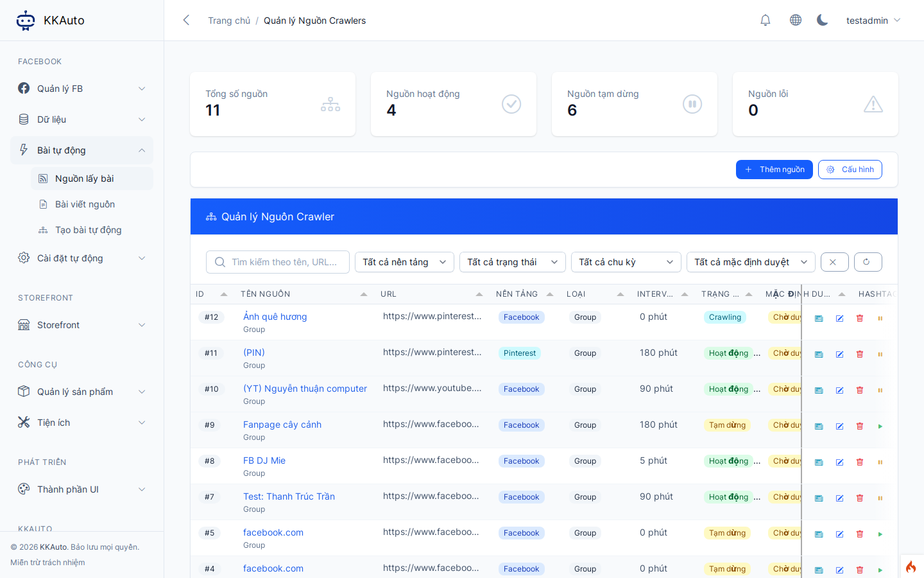The width and height of the screenshot is (924, 578).
Task: Open Fanpage cây cảnh source link
Action: point(282,425)
